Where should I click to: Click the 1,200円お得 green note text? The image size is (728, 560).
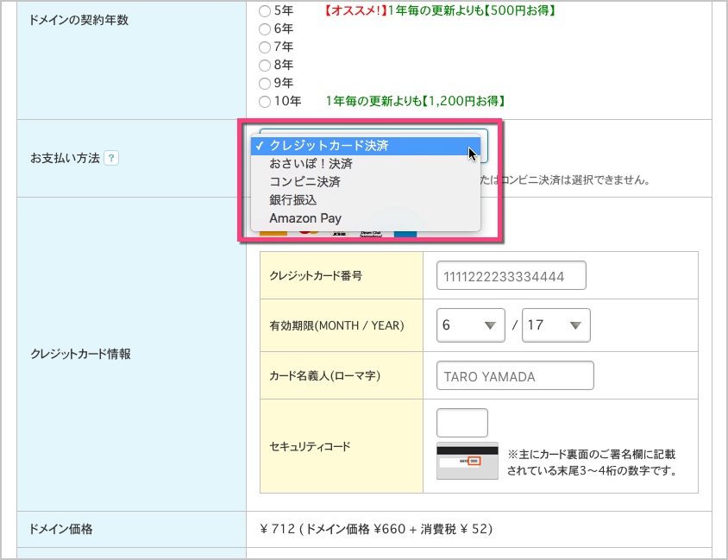click(415, 101)
